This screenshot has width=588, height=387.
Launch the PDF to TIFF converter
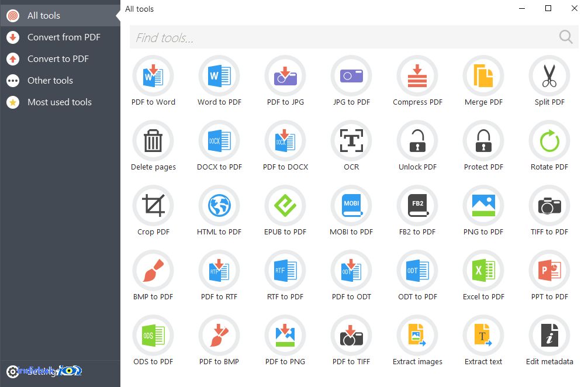click(351, 336)
